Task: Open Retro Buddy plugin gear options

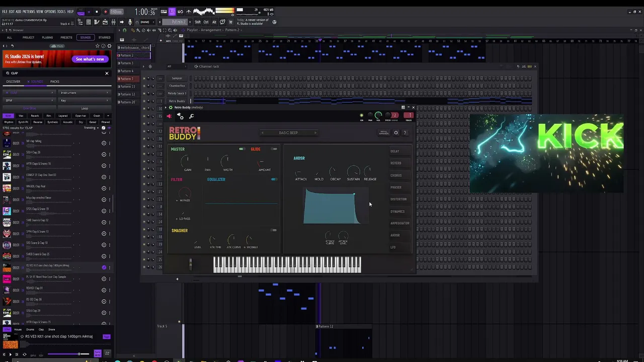Action: pyautogui.click(x=180, y=116)
